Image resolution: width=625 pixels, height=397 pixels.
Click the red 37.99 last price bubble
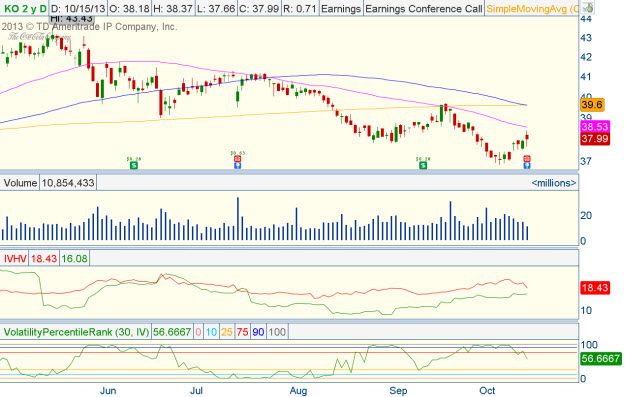click(x=595, y=139)
